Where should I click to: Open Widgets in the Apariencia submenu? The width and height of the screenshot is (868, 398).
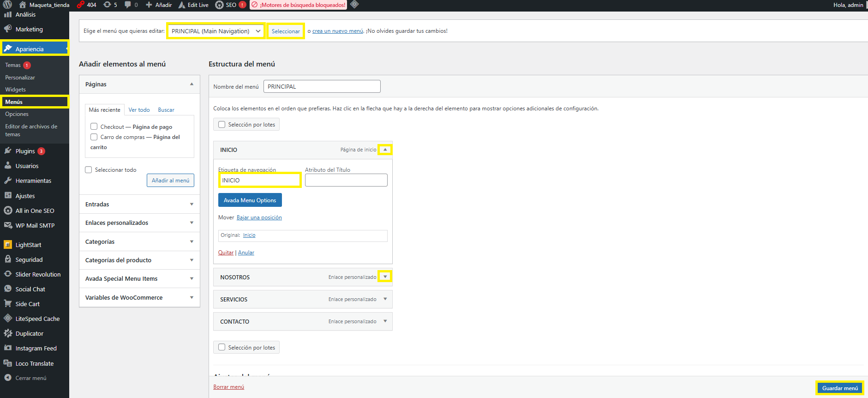[15, 90]
